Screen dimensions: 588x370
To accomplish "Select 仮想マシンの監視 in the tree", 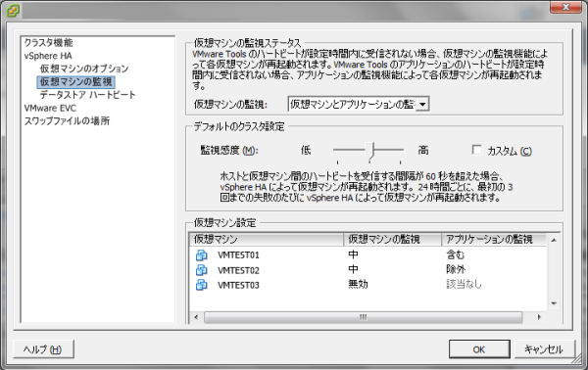I will coord(75,81).
